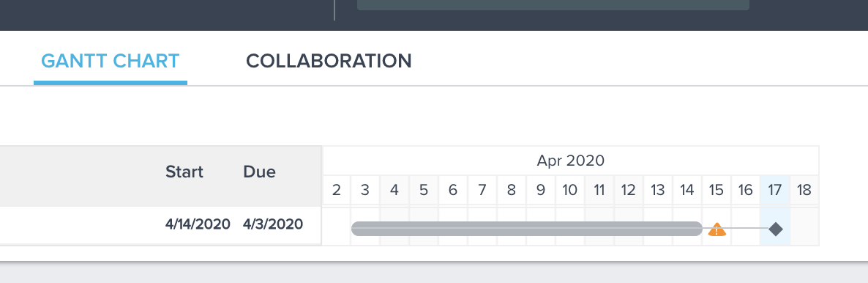Click the input box in the top dark bar
The width and height of the screenshot is (868, 283).
pyautogui.click(x=553, y=5)
